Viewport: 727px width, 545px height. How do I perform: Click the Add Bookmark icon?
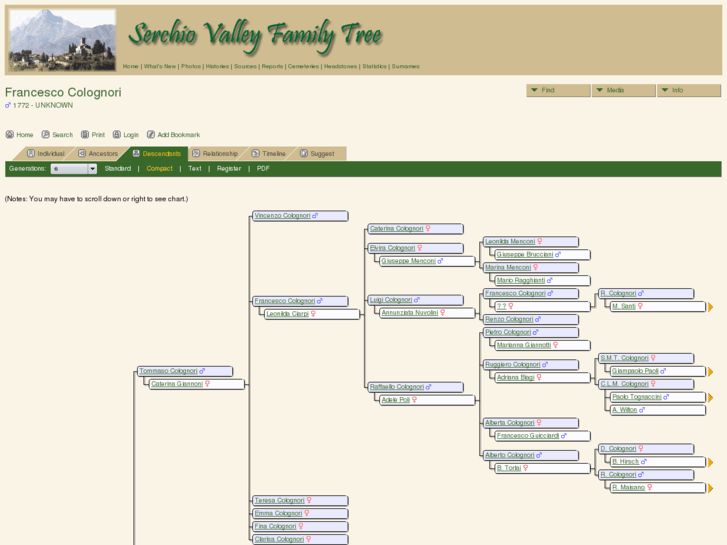coord(151,135)
